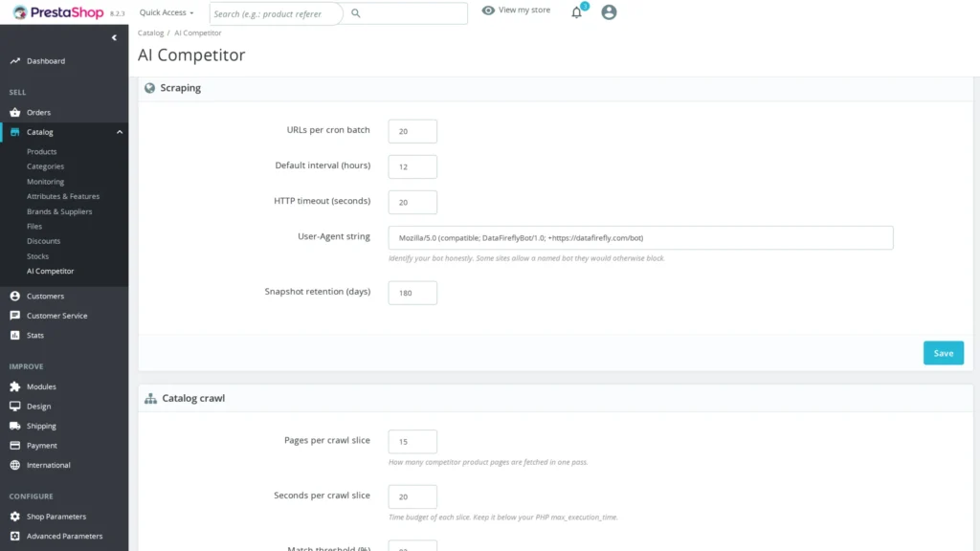Image resolution: width=980 pixels, height=551 pixels.
Task: Click the Customers person icon
Action: coord(15,297)
